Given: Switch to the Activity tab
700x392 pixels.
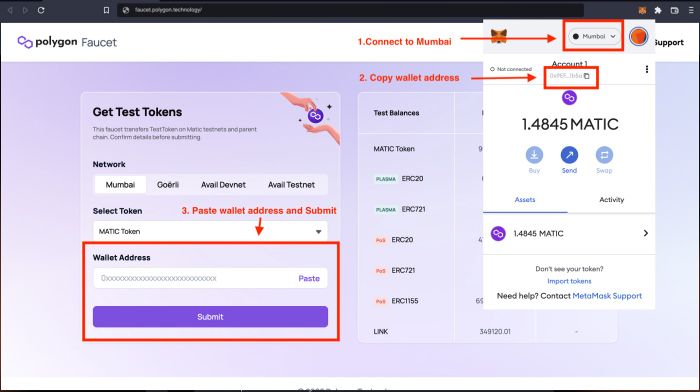Looking at the screenshot, I should (612, 200).
